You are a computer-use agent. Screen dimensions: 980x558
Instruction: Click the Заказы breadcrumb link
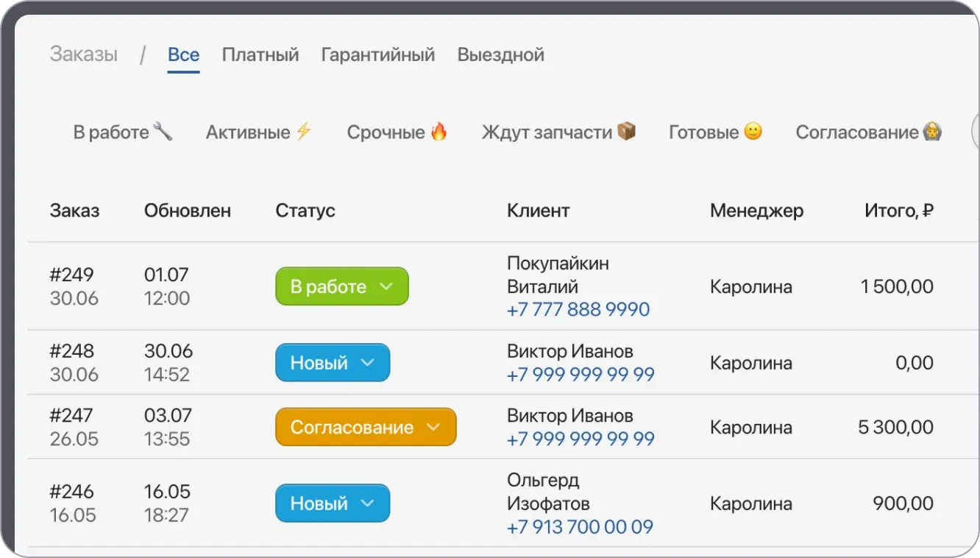pyautogui.click(x=83, y=53)
